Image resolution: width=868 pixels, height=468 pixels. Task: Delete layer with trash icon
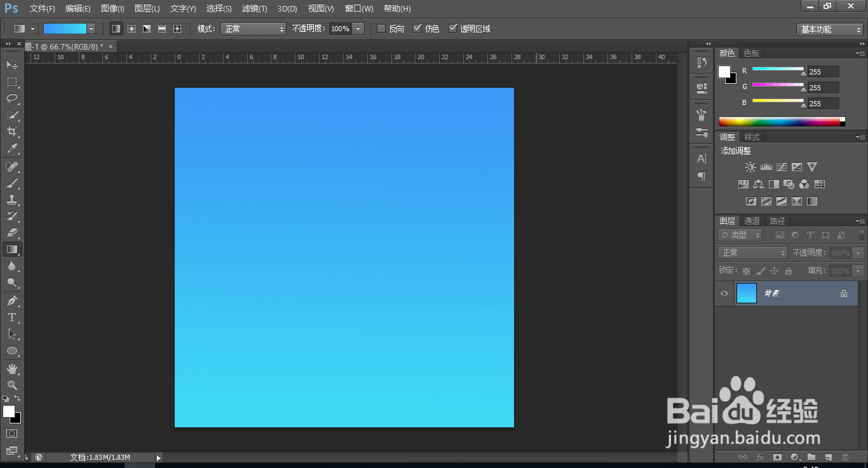845,457
